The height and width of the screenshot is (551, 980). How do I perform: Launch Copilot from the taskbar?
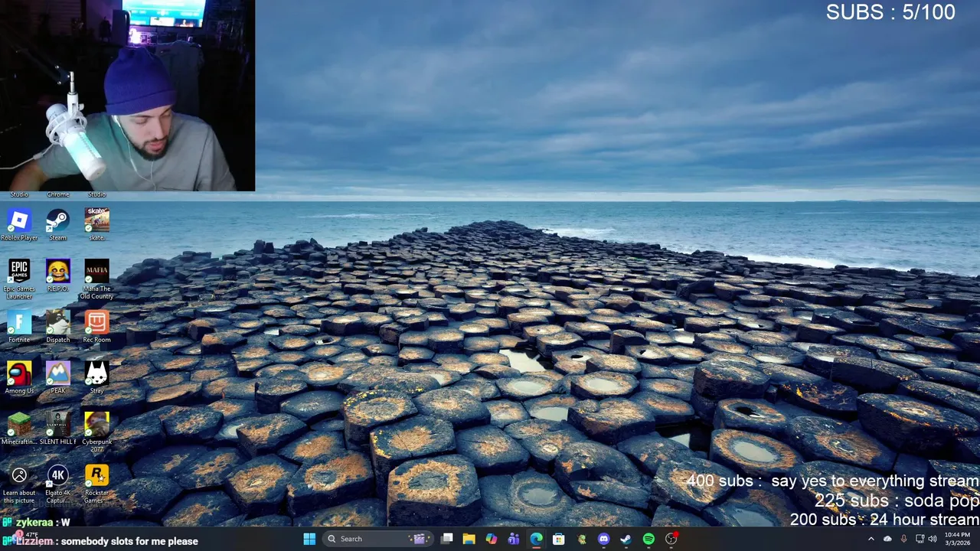pos(492,539)
